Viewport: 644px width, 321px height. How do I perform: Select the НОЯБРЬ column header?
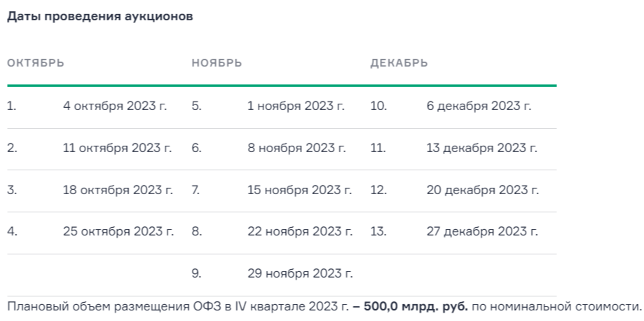[217, 63]
